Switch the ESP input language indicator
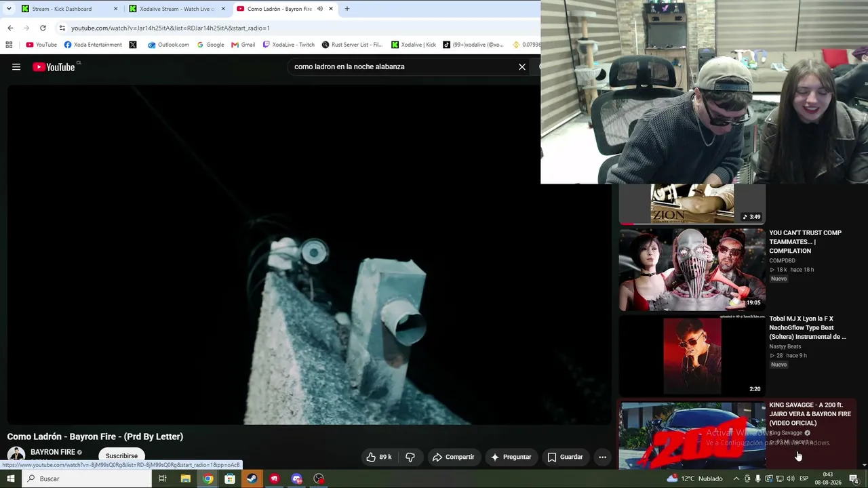Screen dimensions: 868x488 point(804,479)
